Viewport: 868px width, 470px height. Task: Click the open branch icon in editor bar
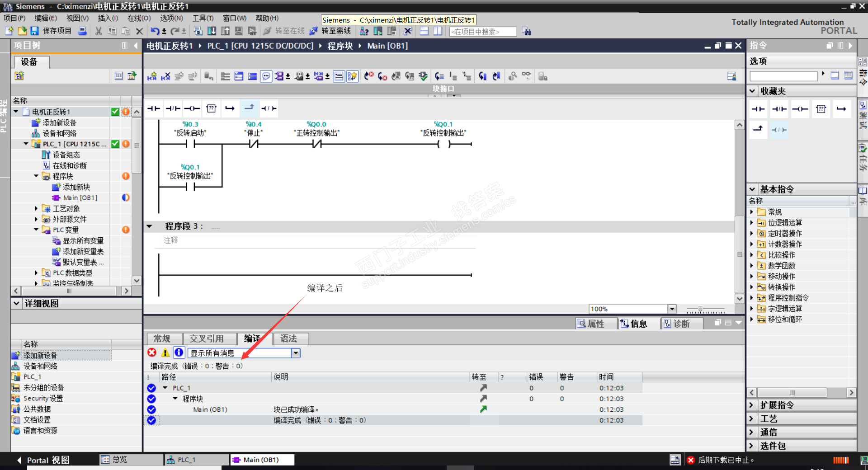[230, 108]
